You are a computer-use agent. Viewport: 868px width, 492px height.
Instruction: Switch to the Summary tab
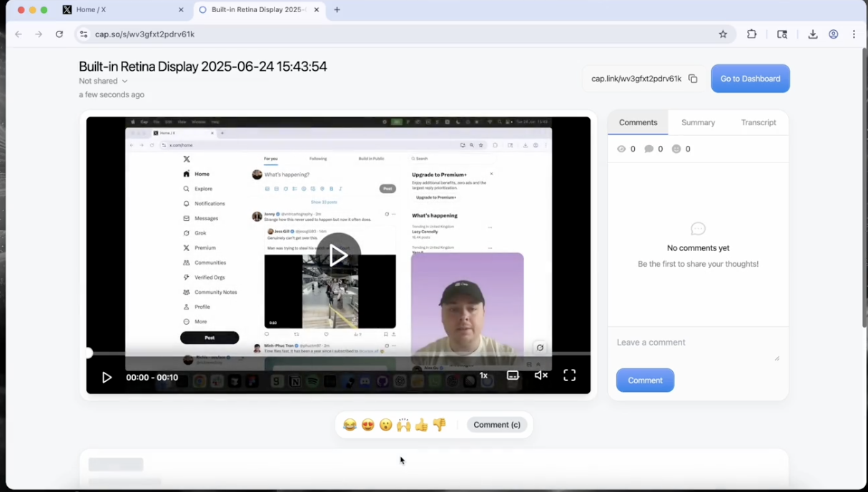tap(698, 122)
